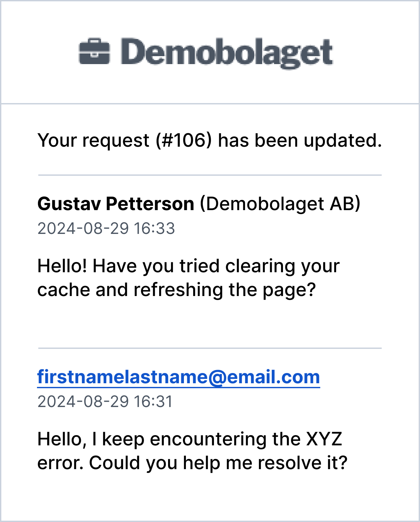Click the header banner with logo
The image size is (420, 522).
[210, 52]
